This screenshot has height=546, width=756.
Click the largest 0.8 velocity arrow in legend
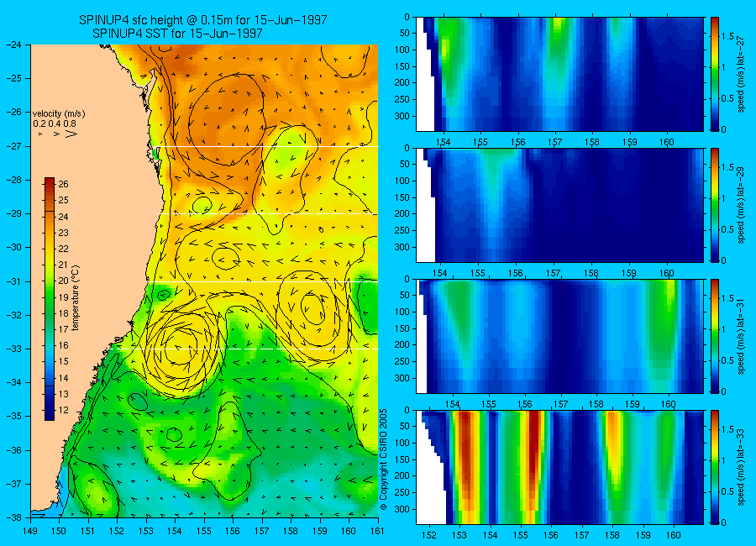coord(72,134)
